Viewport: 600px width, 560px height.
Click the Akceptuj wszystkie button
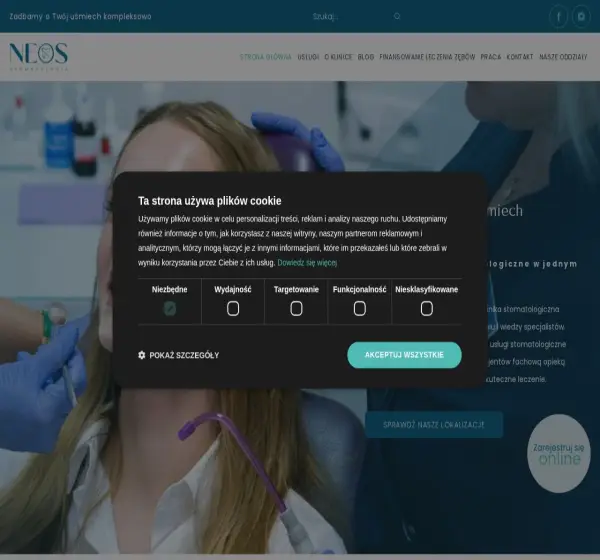(404, 355)
